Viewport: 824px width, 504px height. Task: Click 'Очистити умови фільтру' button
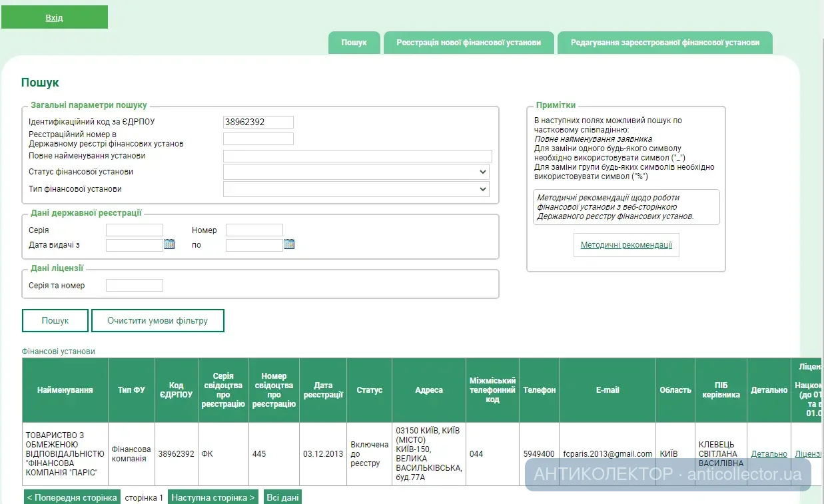tap(158, 320)
